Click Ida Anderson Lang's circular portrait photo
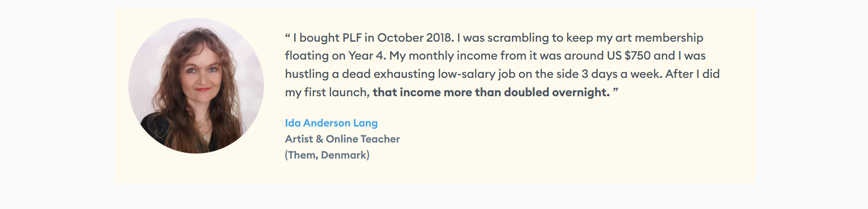The width and height of the screenshot is (868, 209). [196, 86]
